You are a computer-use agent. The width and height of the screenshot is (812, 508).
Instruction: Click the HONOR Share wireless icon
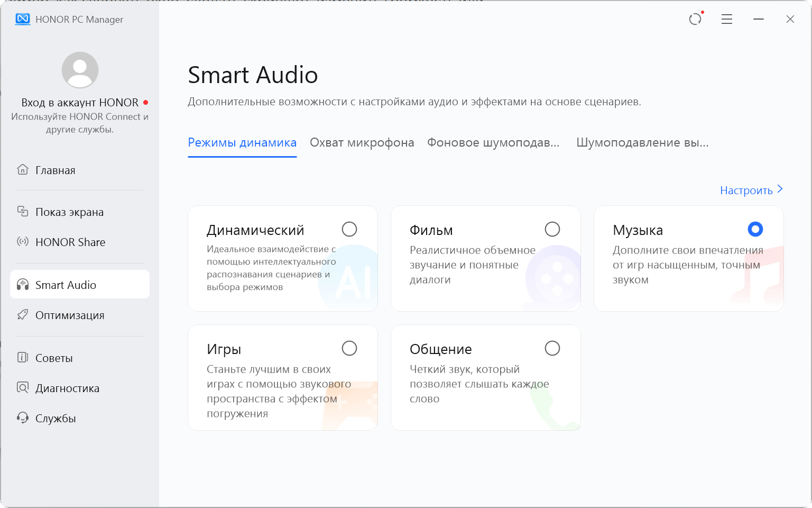click(x=23, y=242)
